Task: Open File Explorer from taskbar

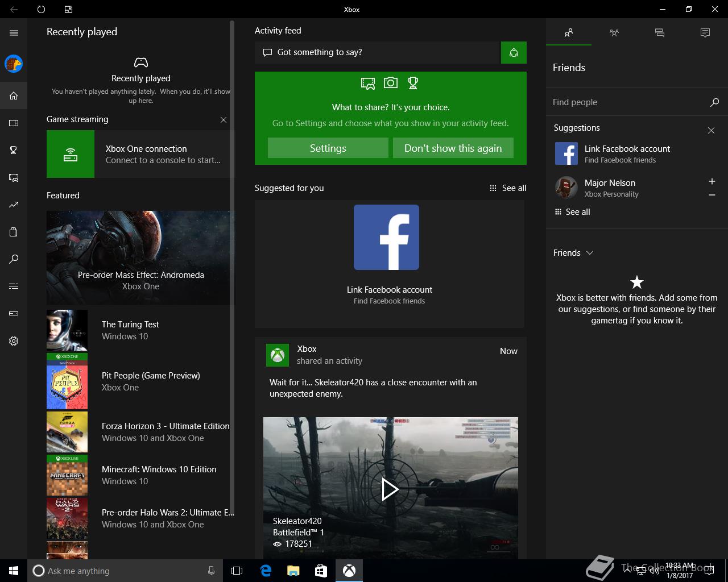Action: (x=293, y=571)
